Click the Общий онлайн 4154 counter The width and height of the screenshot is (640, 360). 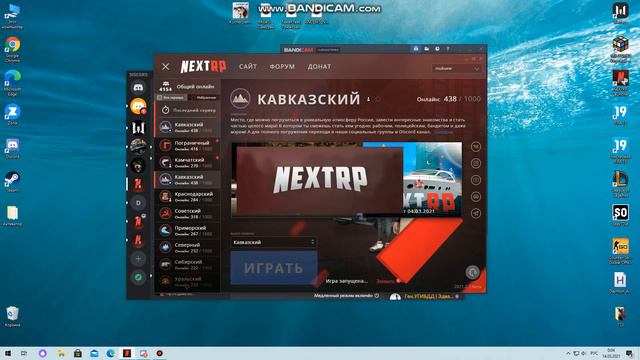pyautogui.click(x=187, y=86)
